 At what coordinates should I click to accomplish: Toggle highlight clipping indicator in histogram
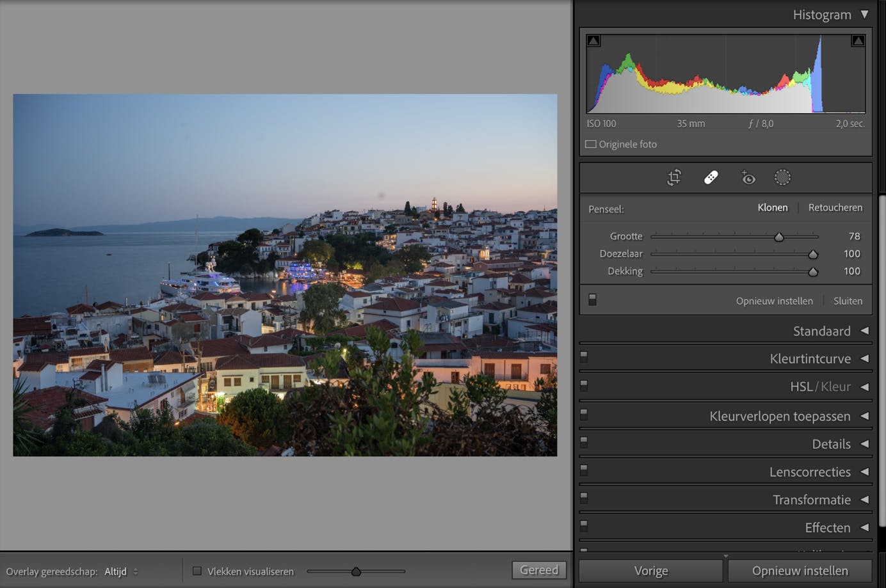[858, 41]
